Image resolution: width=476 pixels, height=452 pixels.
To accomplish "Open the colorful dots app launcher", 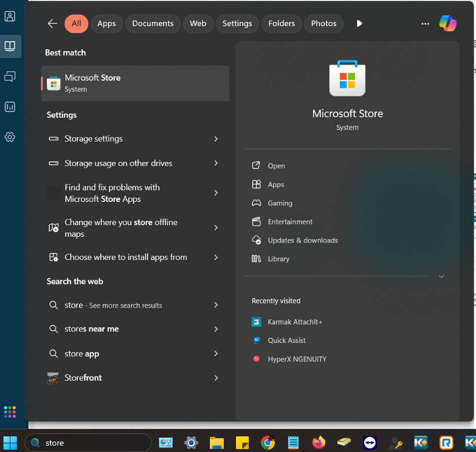I will coord(10,412).
